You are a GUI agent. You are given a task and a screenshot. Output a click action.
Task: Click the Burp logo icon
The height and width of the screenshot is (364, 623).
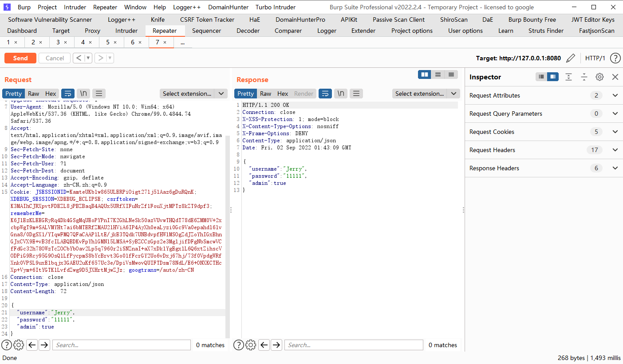[x=7, y=7]
